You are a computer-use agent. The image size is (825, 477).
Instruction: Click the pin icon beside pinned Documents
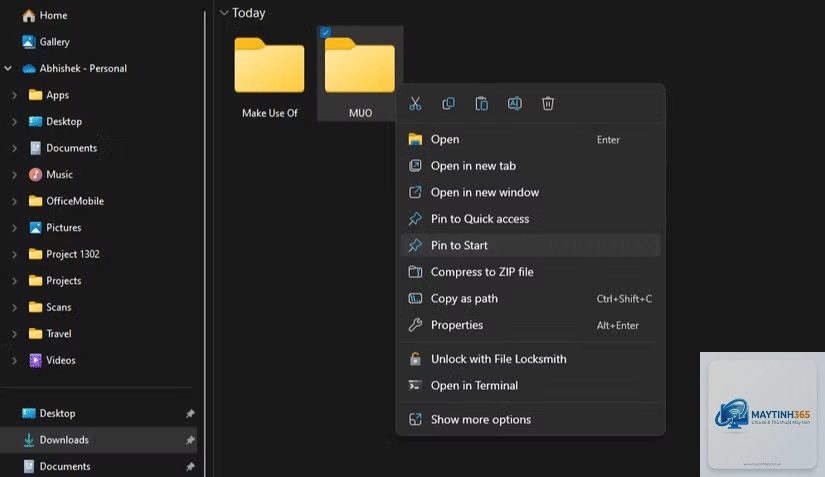190,466
